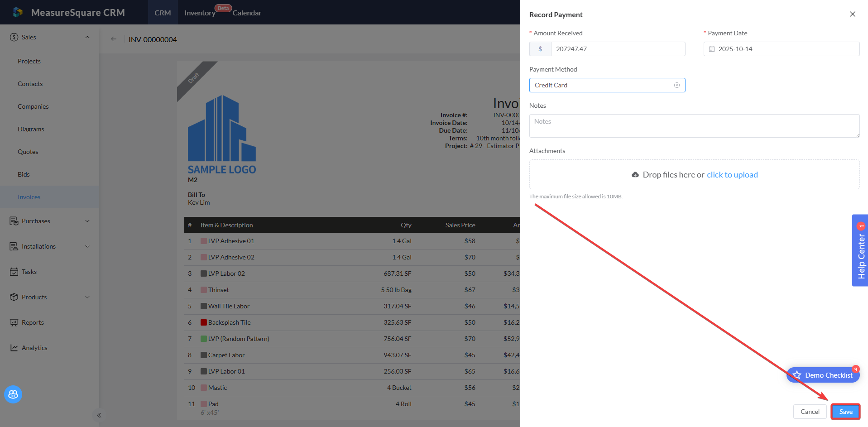Screen dimensions: 868x427
Task: Open Projects in the sidebar
Action: coord(29,61)
